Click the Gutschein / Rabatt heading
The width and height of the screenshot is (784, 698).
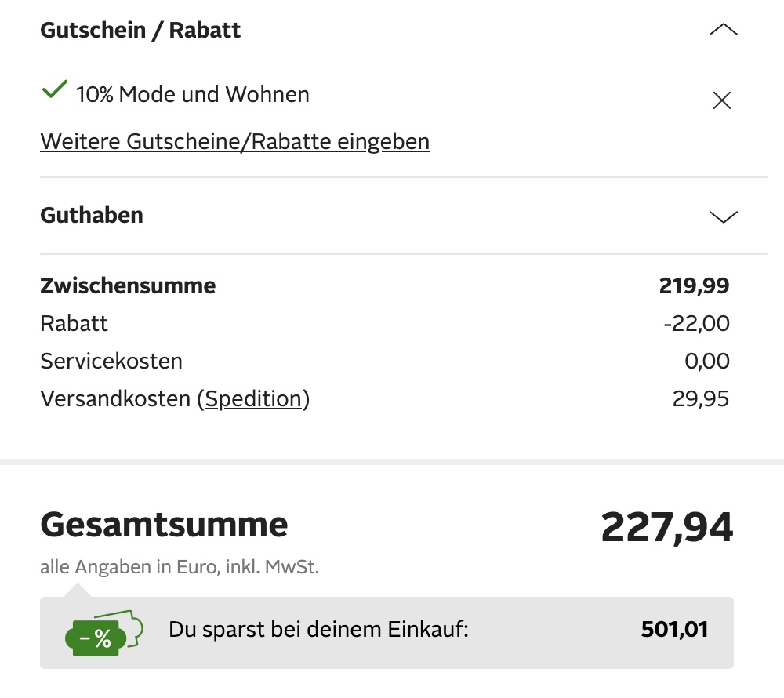click(x=140, y=31)
